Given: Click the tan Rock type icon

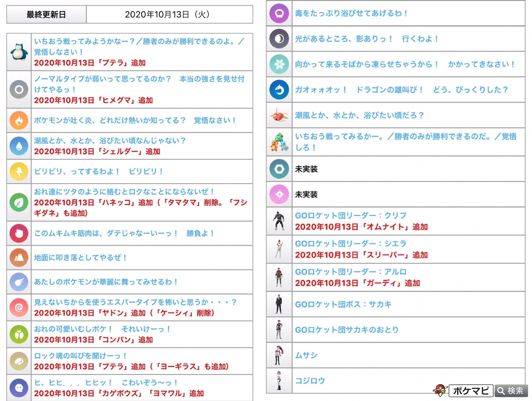Looking at the screenshot, I should coord(19,361).
